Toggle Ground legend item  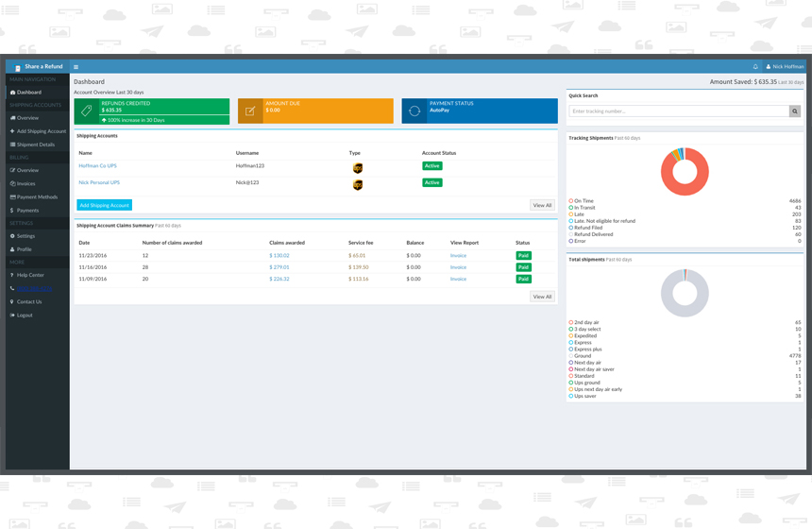580,356
